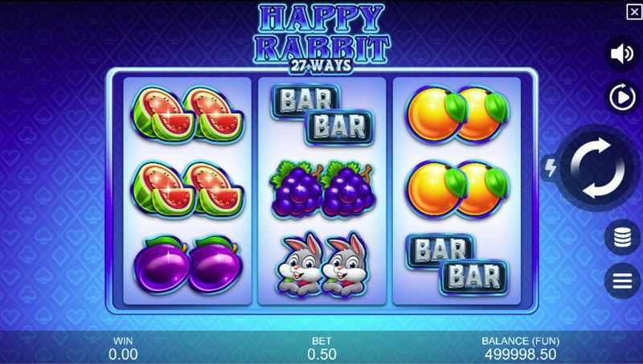Toggle turbo mode lightning bolt

click(550, 168)
